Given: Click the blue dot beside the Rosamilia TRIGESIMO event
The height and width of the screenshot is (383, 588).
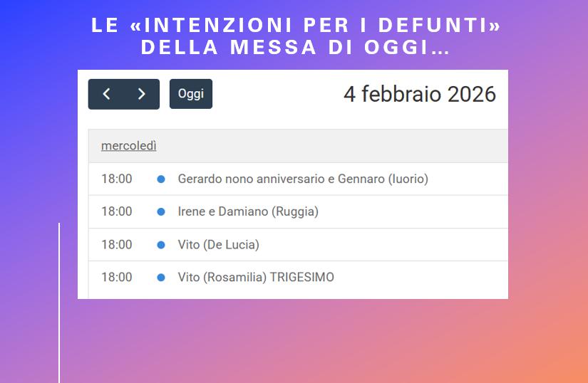Looking at the screenshot, I should pyautogui.click(x=161, y=278).
